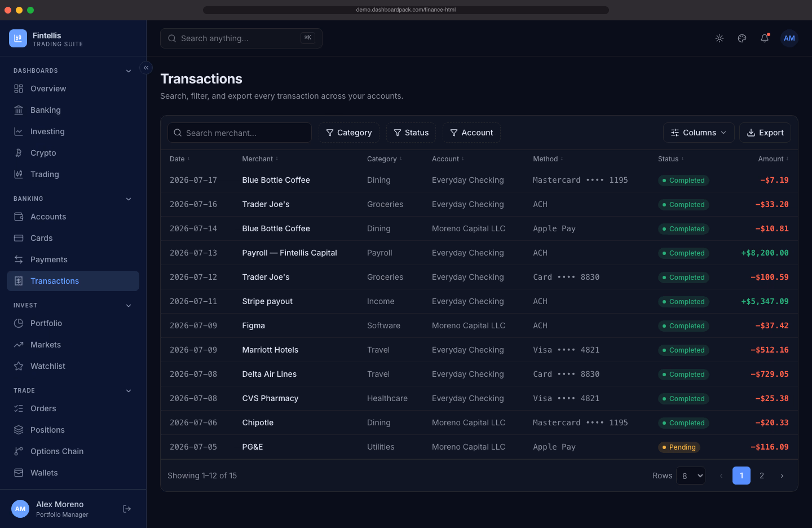This screenshot has width=812, height=528.
Task: Click Payroll — Fintellis Capital merchant
Action: point(289,253)
